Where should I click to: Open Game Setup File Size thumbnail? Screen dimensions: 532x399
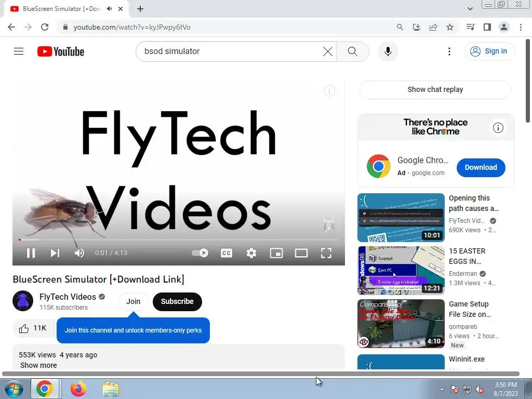pyautogui.click(x=401, y=323)
